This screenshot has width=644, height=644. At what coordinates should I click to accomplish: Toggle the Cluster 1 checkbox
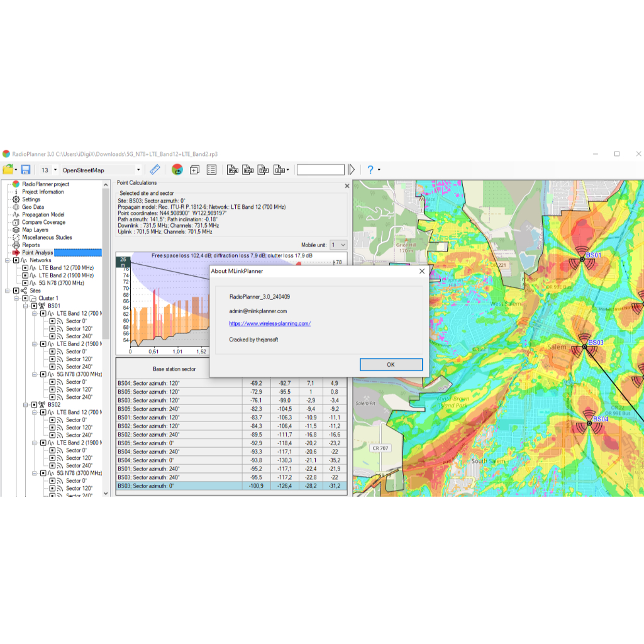26,298
